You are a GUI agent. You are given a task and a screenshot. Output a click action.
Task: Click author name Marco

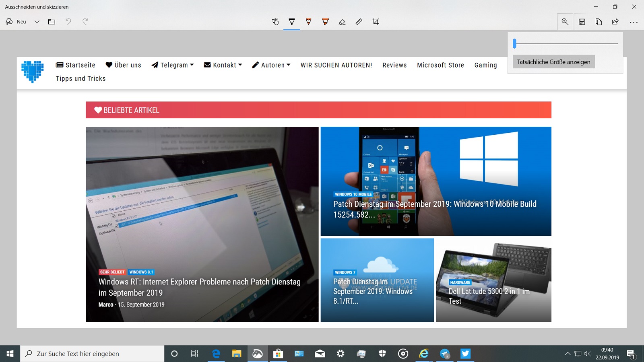point(106,304)
